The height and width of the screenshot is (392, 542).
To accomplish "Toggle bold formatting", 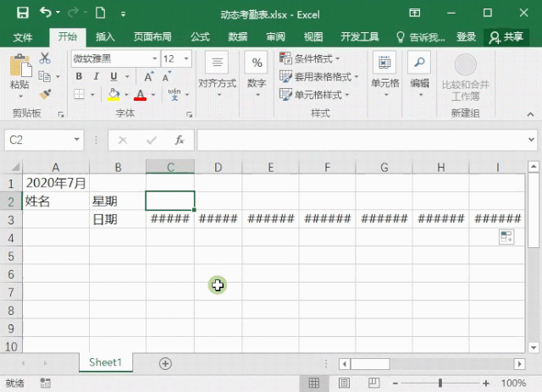I will [79, 76].
